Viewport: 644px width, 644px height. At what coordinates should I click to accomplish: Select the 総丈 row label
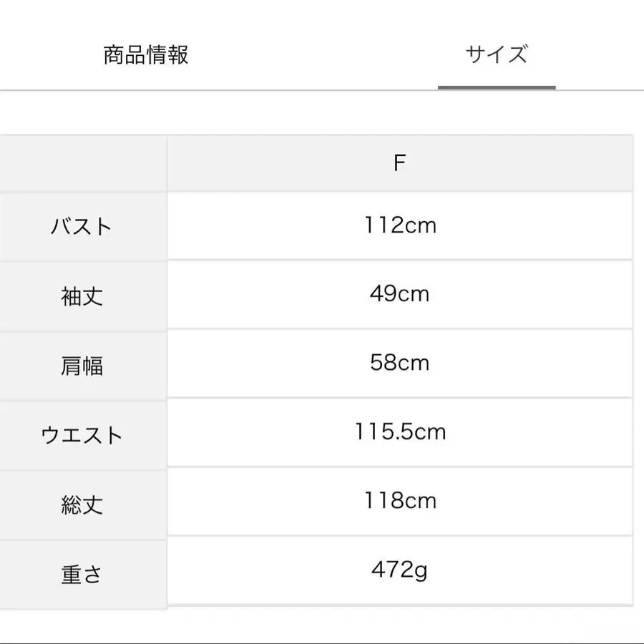click(x=83, y=502)
